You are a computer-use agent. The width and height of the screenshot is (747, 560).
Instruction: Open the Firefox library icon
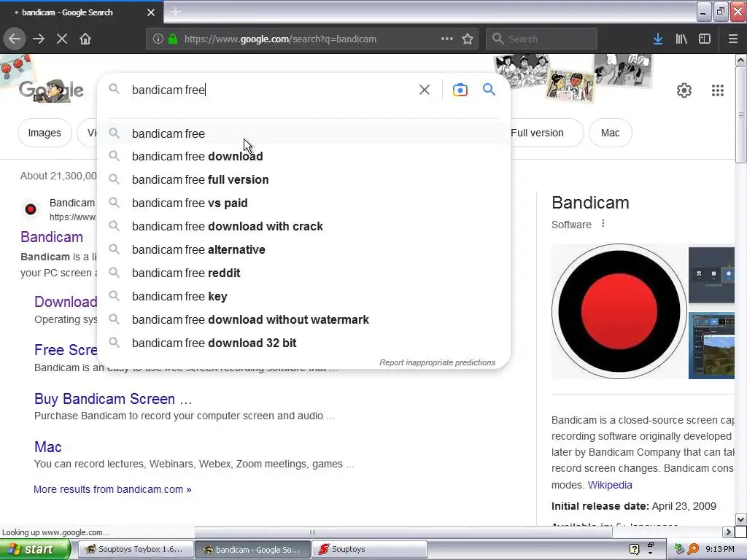pyautogui.click(x=681, y=39)
